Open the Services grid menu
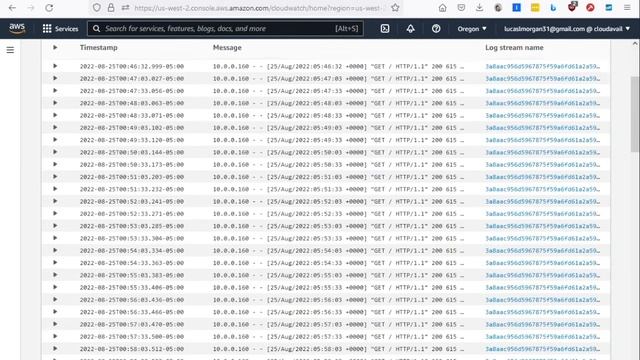The height and width of the screenshot is (360, 640). click(x=60, y=29)
